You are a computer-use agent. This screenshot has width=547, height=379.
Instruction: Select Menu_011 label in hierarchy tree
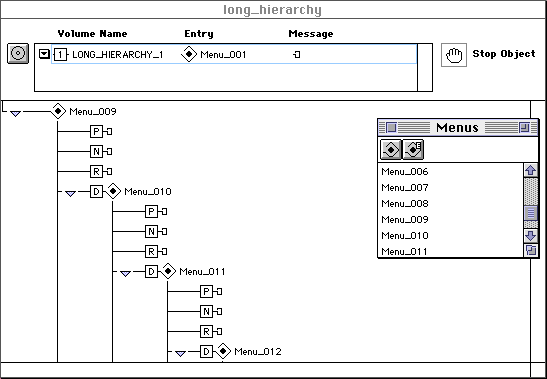click(202, 272)
